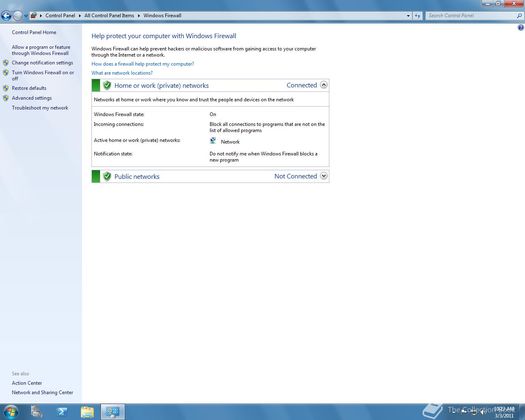Select All Control Panel Items breadcrumb
525x420 pixels.
(x=109, y=16)
